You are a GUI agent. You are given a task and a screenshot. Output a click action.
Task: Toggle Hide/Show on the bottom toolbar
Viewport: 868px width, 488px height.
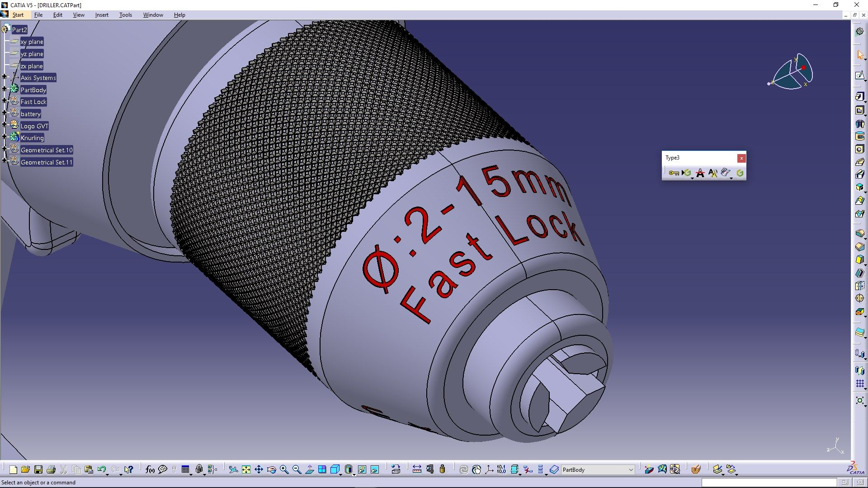(x=362, y=470)
